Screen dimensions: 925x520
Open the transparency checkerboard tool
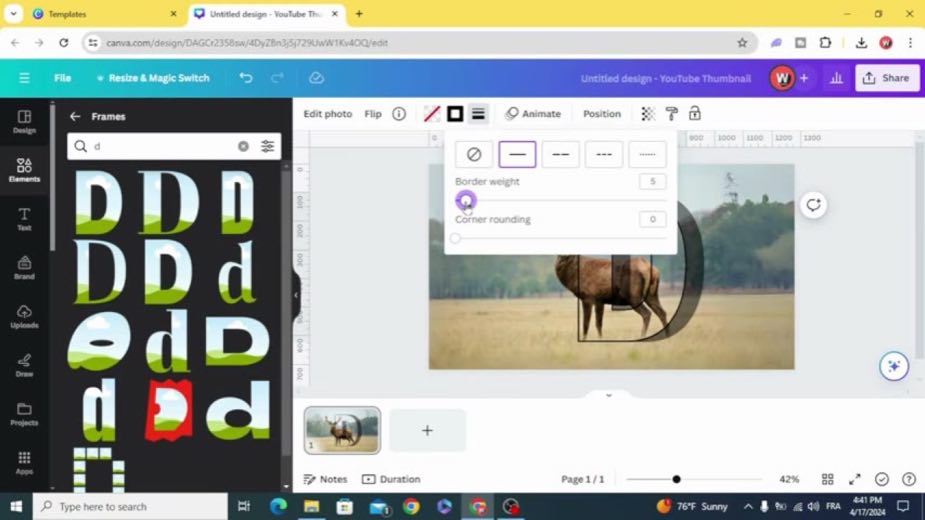648,113
